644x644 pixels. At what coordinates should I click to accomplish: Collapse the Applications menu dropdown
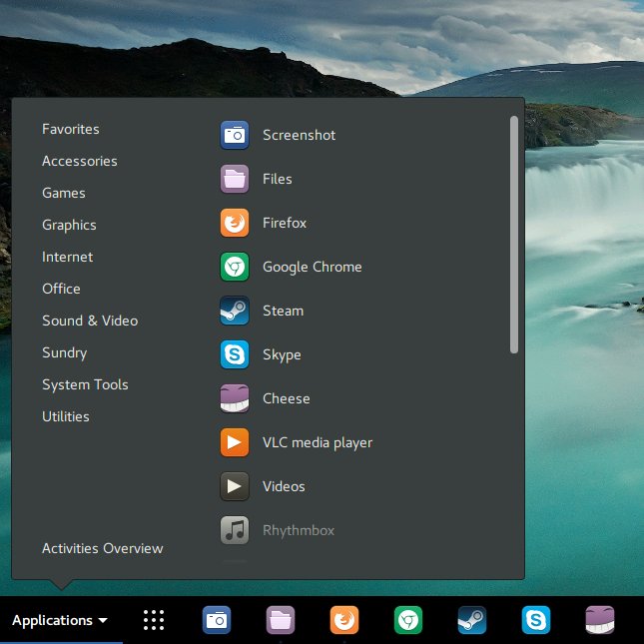point(60,620)
